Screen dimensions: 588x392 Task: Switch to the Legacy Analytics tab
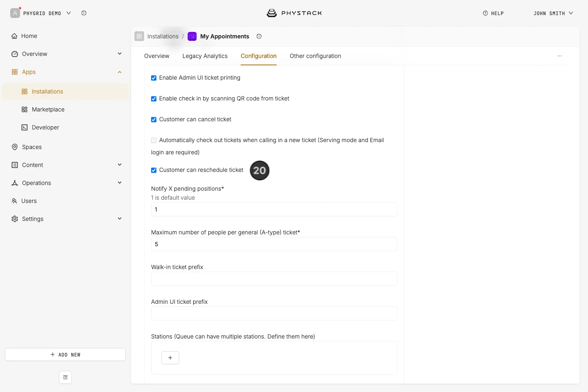(205, 56)
